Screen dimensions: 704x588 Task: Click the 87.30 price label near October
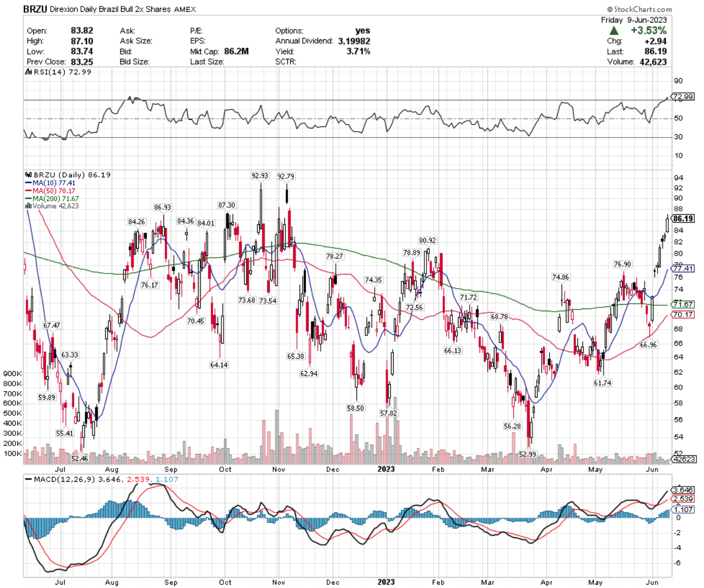227,206
